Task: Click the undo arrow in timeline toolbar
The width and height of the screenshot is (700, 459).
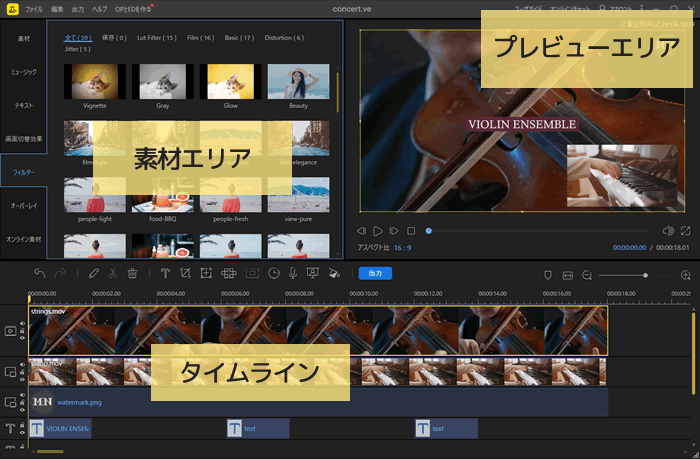Action: (39, 273)
